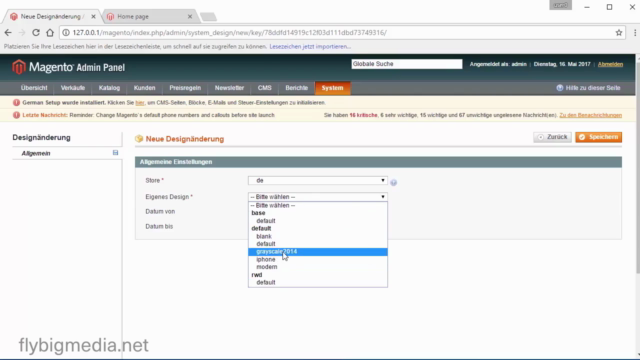Open the Berichte menu
Screen dimensions: 640x360
click(x=297, y=88)
